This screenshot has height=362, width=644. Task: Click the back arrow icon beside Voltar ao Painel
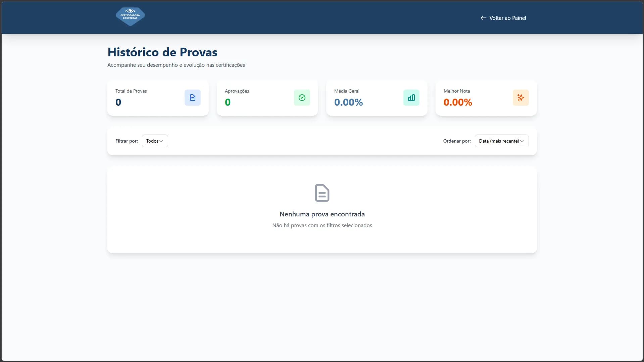point(483,18)
